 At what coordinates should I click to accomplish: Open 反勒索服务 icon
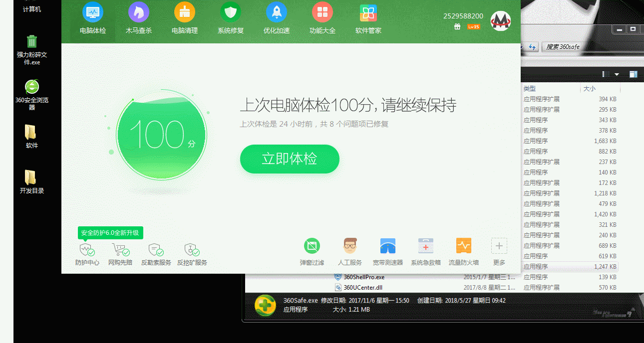[156, 249]
